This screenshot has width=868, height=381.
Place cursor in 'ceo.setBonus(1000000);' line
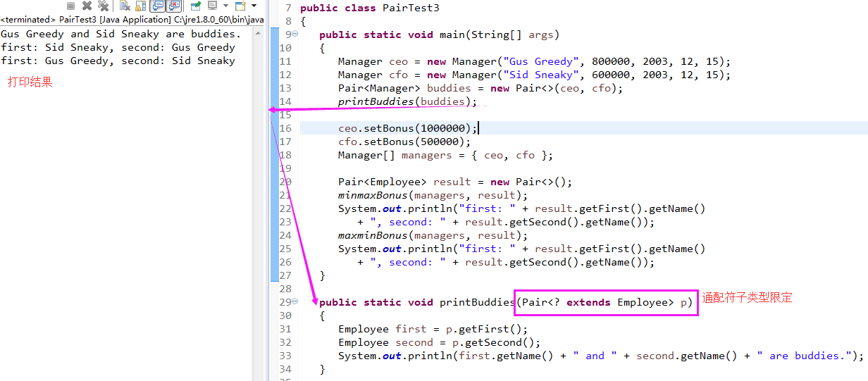[408, 128]
